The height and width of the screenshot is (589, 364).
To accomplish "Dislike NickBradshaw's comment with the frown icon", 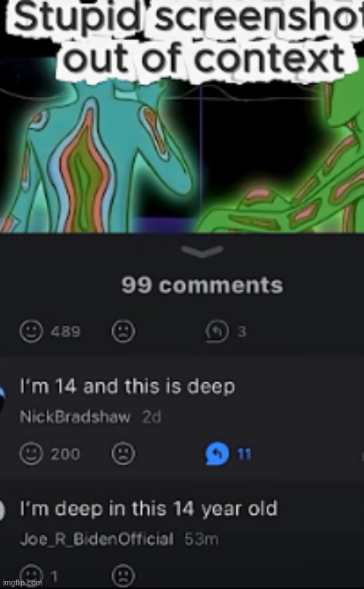I will point(123,454).
